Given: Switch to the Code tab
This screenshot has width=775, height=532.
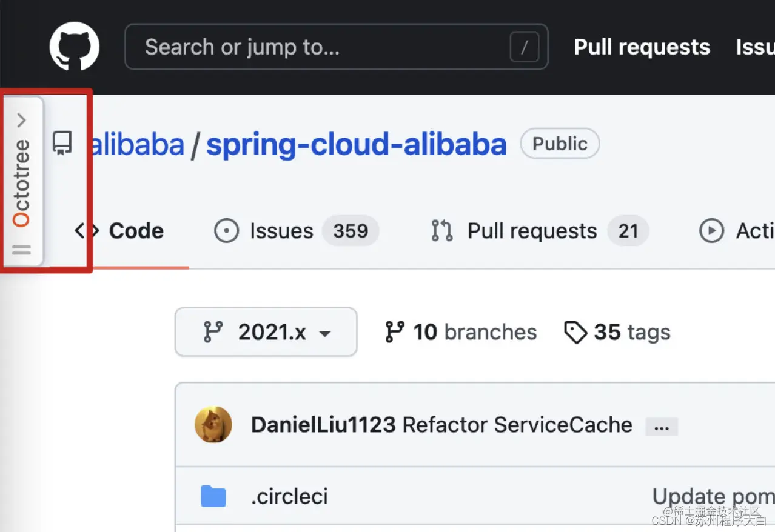Looking at the screenshot, I should (x=119, y=231).
